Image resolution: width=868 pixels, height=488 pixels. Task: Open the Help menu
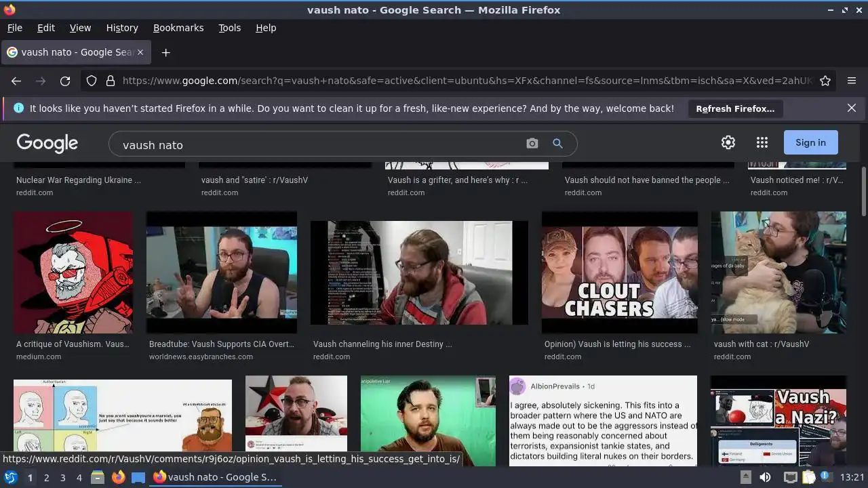pos(266,28)
